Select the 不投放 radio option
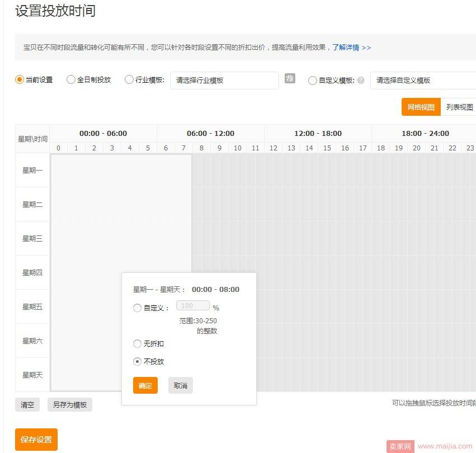Image resolution: width=476 pixels, height=453 pixels. [137, 362]
